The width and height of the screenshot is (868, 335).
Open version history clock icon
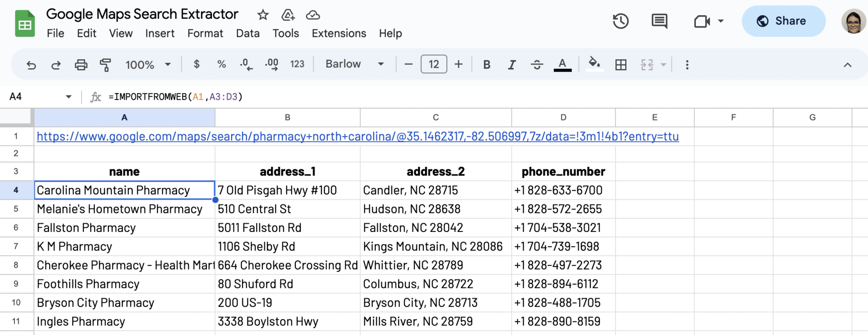click(x=620, y=21)
